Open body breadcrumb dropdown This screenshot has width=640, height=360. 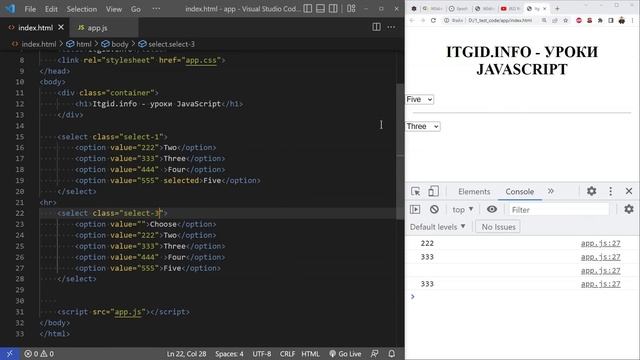115,44
